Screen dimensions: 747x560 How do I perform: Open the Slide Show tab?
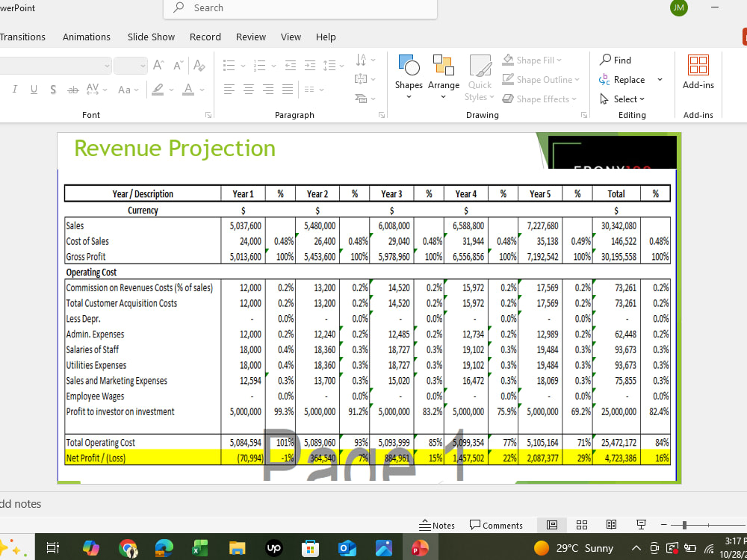pos(151,37)
